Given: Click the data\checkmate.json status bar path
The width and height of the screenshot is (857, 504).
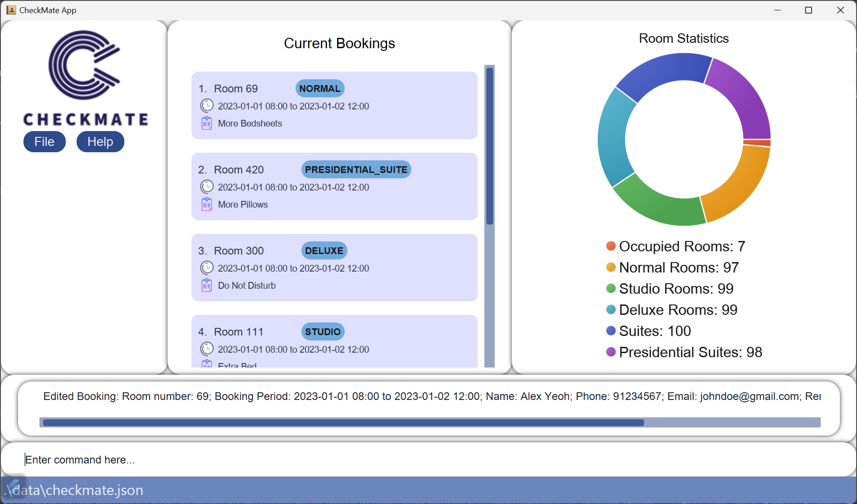Looking at the screenshot, I should pyautogui.click(x=73, y=490).
